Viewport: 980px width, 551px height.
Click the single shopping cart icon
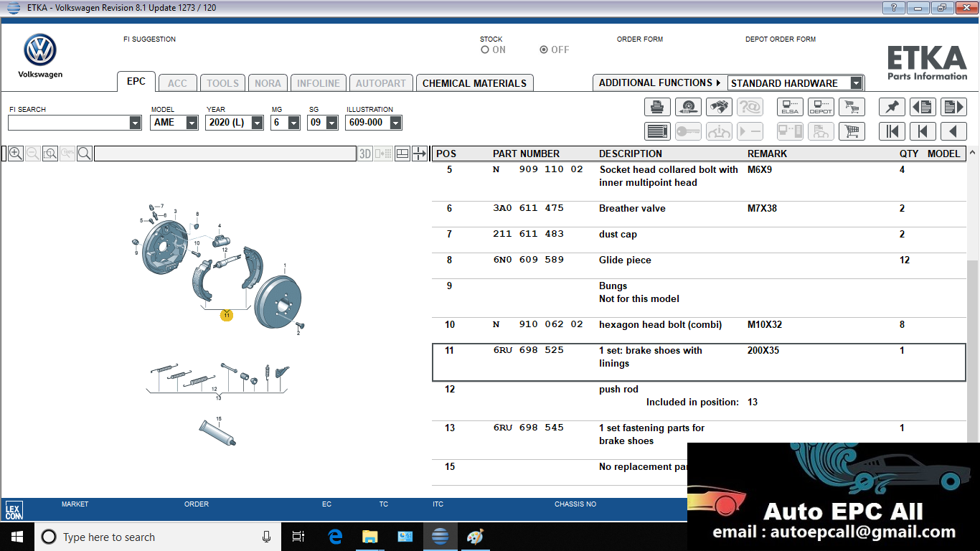[x=852, y=131]
